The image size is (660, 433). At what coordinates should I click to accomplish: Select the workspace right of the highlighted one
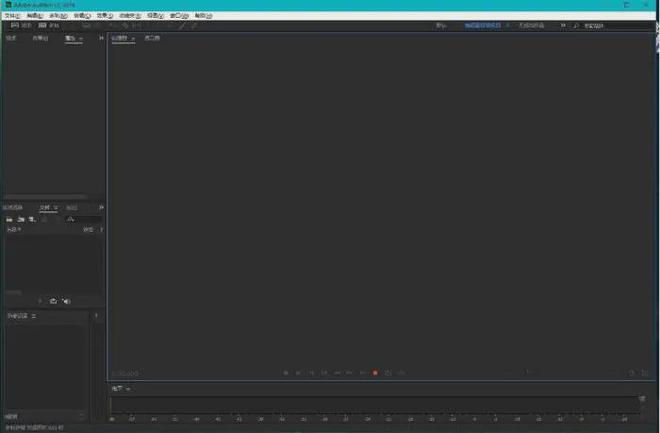(x=531, y=26)
